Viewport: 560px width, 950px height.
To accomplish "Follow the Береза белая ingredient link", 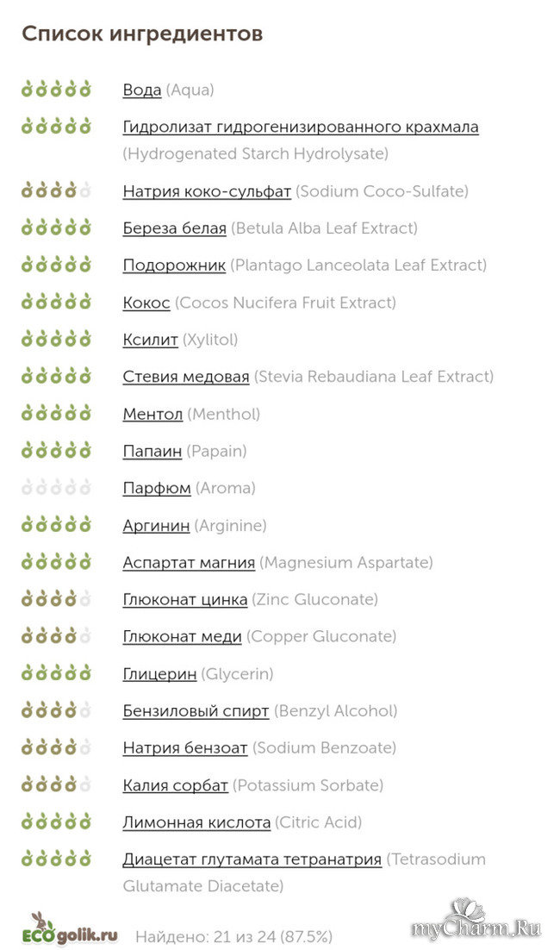I will (x=174, y=228).
